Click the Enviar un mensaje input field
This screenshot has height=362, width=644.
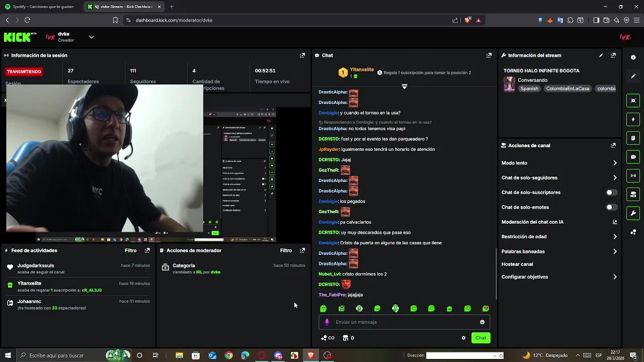tap(404, 322)
